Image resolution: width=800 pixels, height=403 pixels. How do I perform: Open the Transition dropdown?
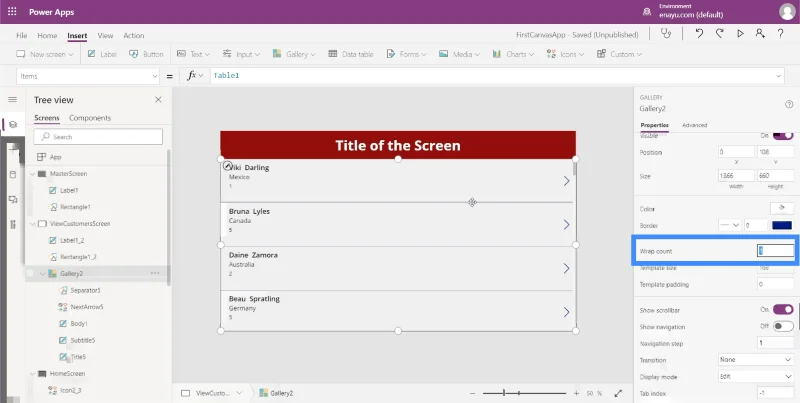(756, 360)
